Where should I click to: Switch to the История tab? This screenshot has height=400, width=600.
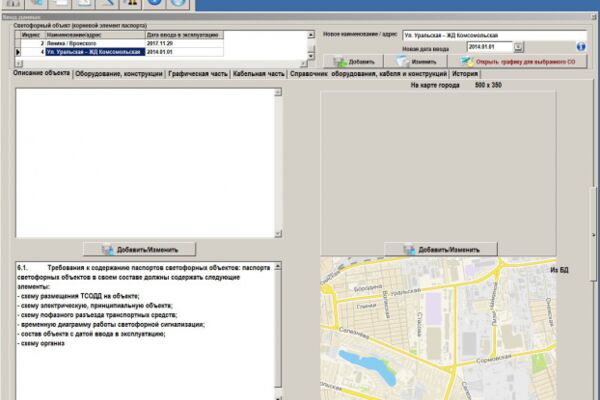tap(465, 74)
